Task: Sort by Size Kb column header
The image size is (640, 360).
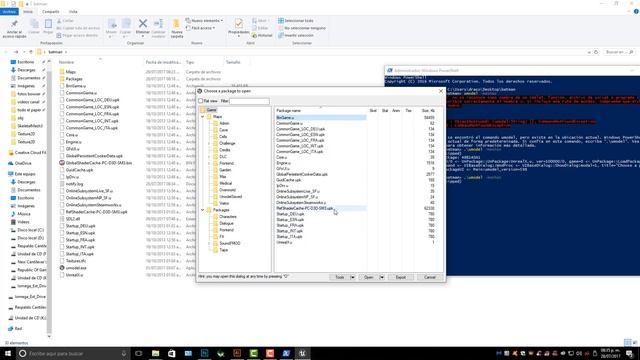Action: (x=428, y=111)
